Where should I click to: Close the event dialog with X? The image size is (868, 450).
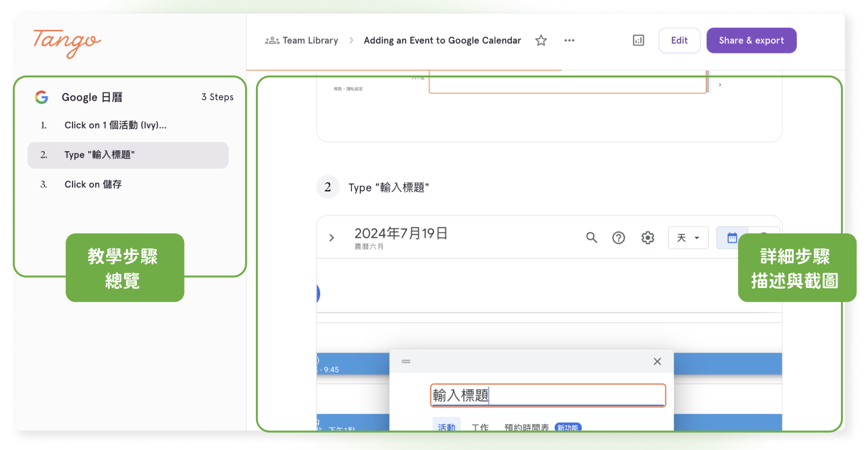[657, 361]
